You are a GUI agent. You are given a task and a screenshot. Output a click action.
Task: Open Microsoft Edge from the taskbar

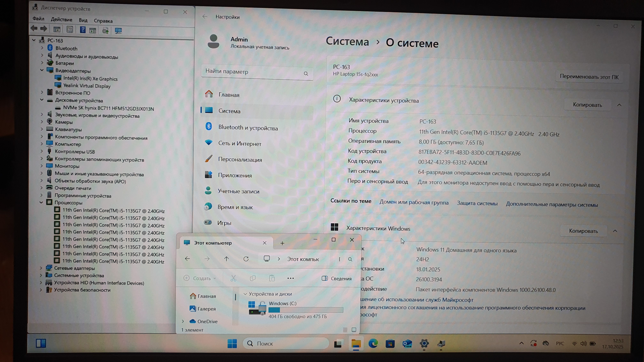tap(373, 344)
